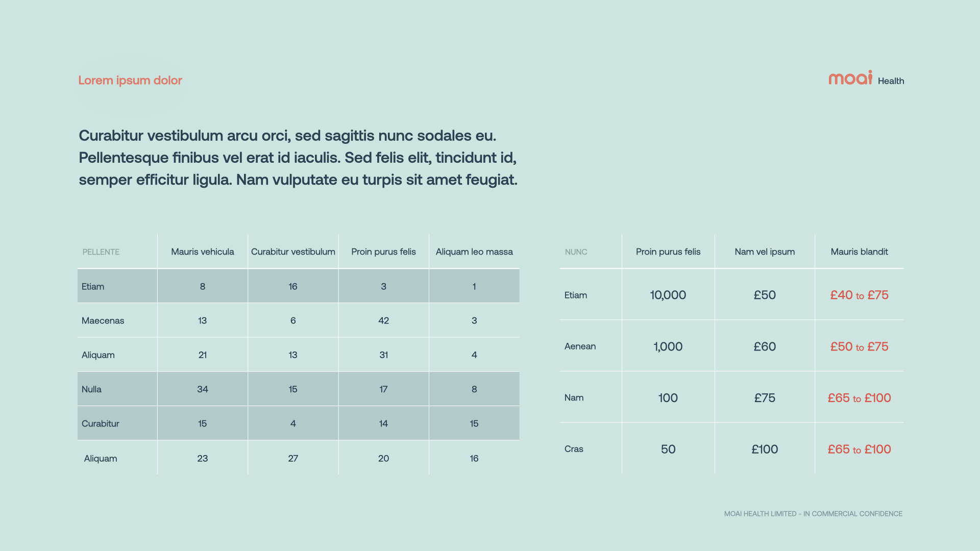Click the '10,000' value cell
The image size is (980, 551).
pyautogui.click(x=668, y=295)
